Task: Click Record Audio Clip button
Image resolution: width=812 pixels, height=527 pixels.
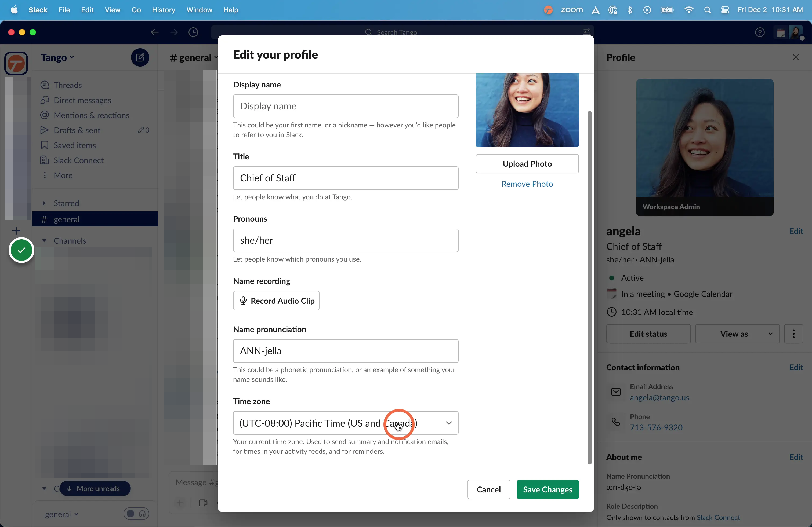Action: pos(276,300)
